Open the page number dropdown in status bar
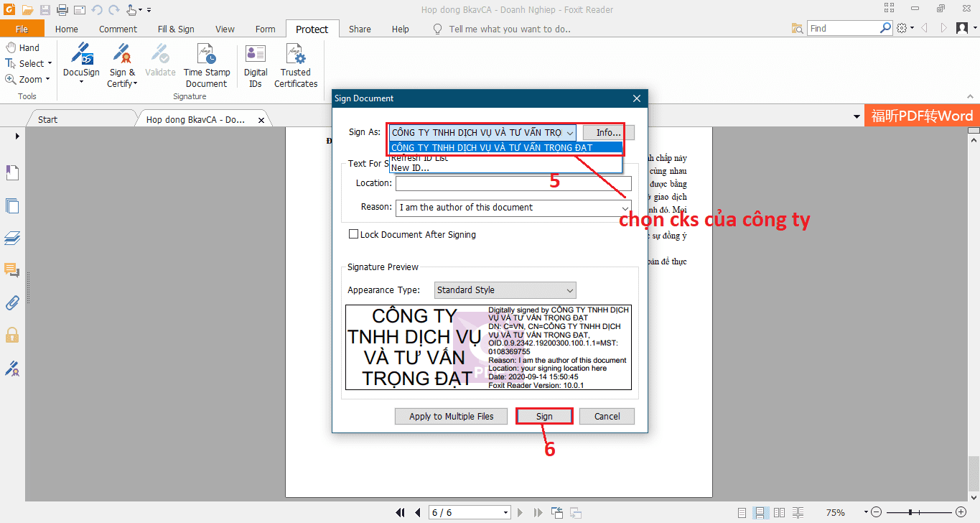Image resolution: width=980 pixels, height=523 pixels. (505, 512)
